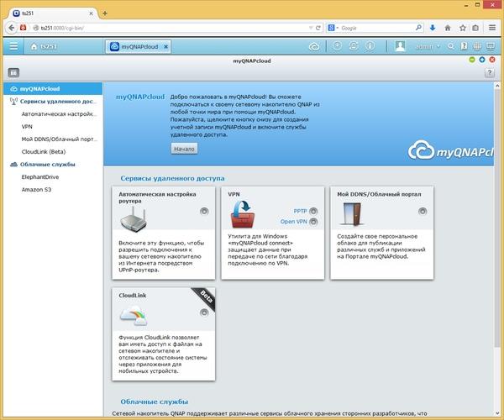
Task: Open the QTS search magnifier icon
Action: tap(451, 46)
